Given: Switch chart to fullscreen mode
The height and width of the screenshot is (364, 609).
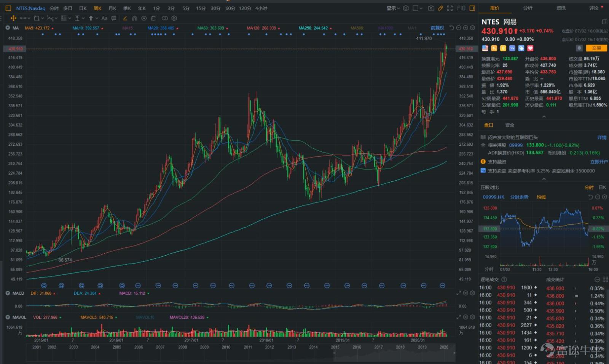Looking at the screenshot, I should 450,8.
